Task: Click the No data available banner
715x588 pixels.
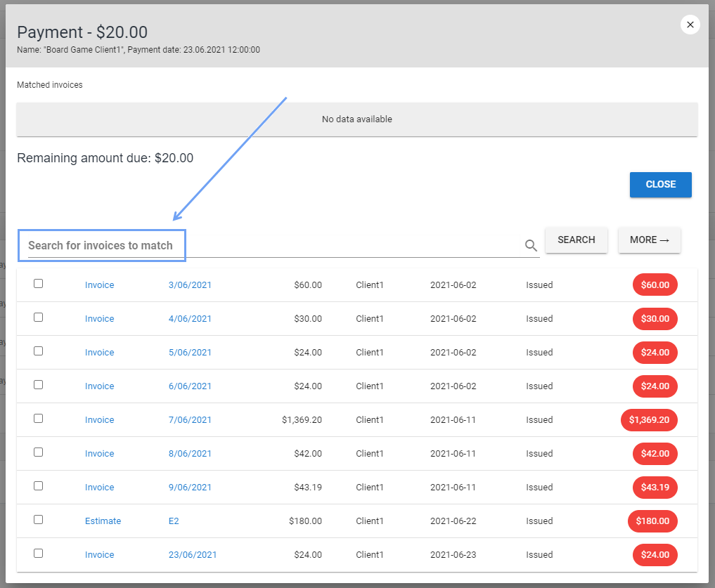Action: 357,119
